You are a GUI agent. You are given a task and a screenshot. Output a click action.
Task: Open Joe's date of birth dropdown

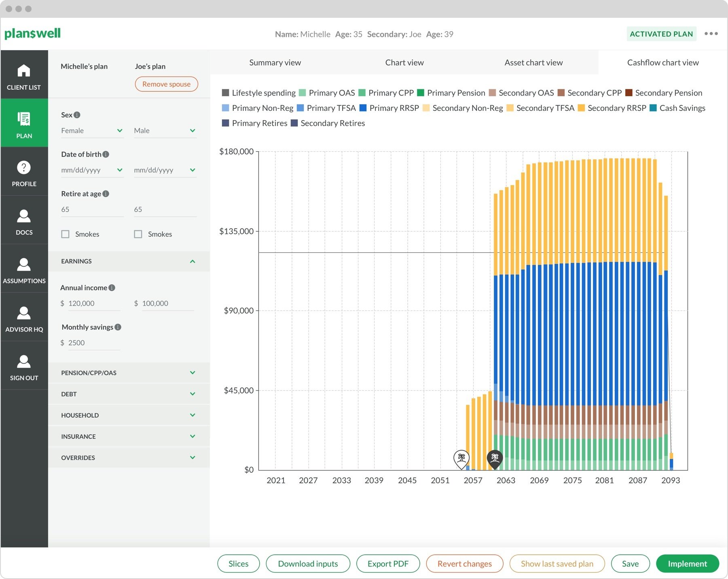coord(165,170)
